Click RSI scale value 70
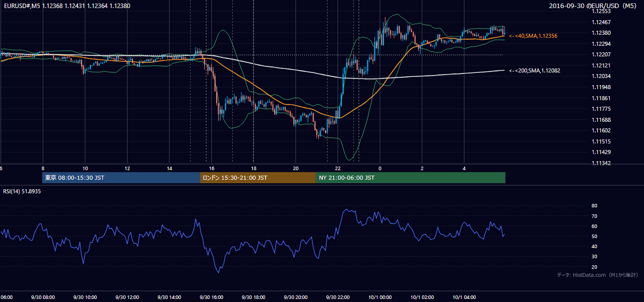 pos(595,216)
